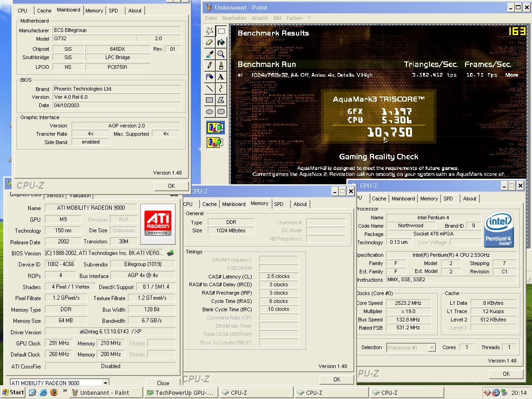
Task: Switch to Mainboard tab in processor CPU-Z window
Action: pyautogui.click(x=403, y=199)
